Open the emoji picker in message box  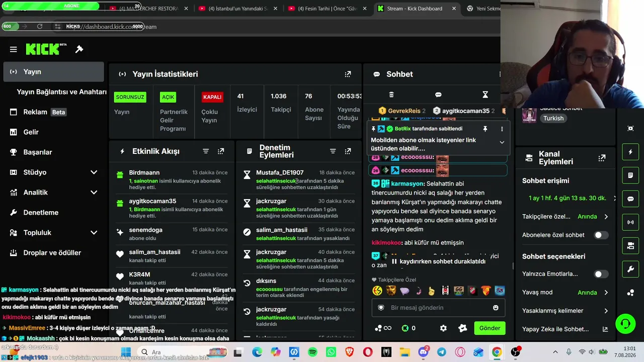coord(496,308)
